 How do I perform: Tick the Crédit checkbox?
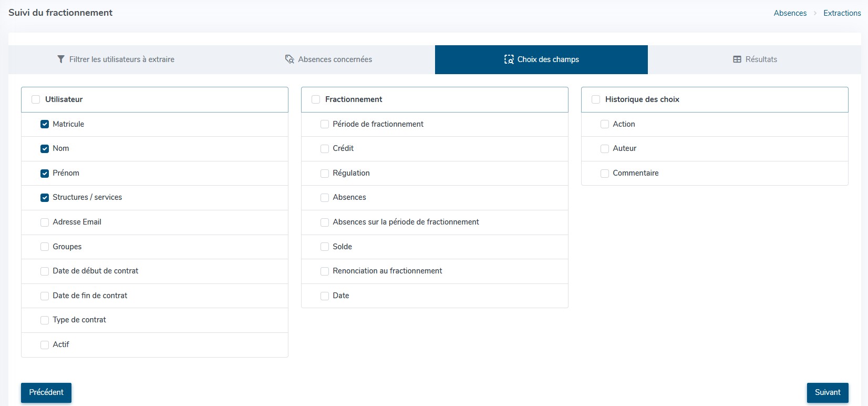pos(325,149)
